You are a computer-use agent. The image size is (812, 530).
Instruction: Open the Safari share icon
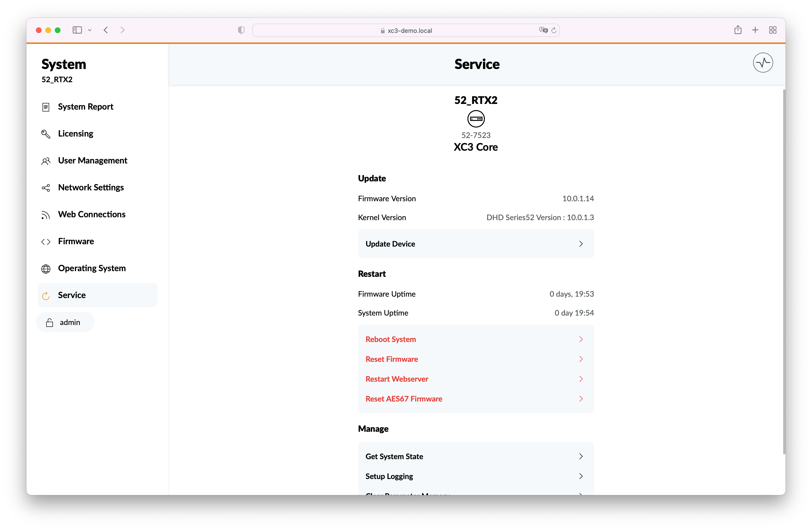click(738, 30)
